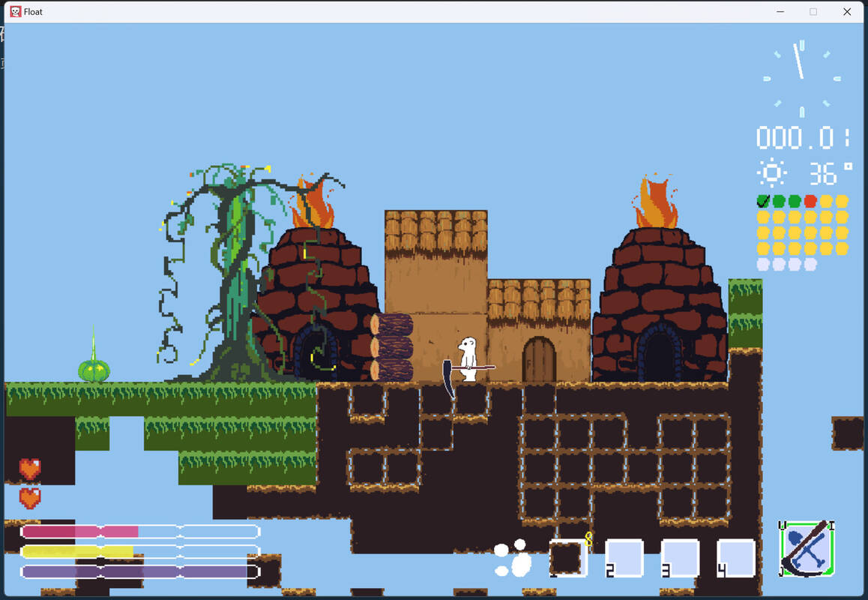Screen dimensions: 868x600
Task: Click the purple status bar
Action: (x=140, y=571)
